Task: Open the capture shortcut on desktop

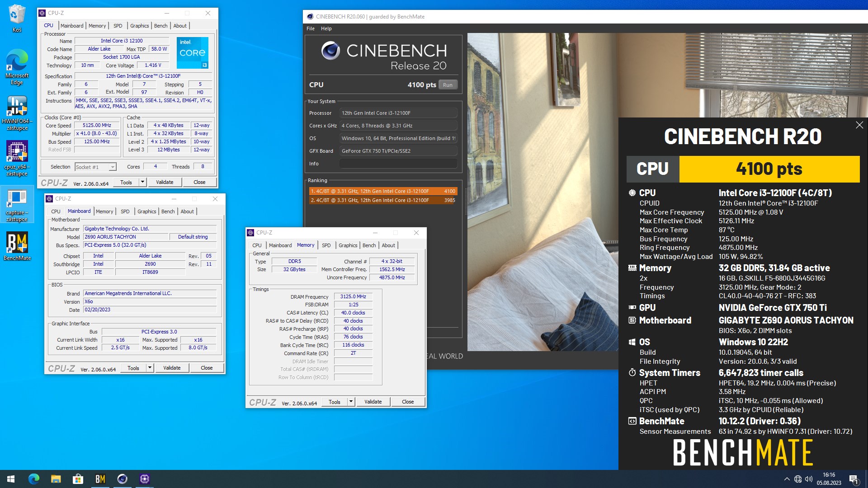Action: point(17,205)
